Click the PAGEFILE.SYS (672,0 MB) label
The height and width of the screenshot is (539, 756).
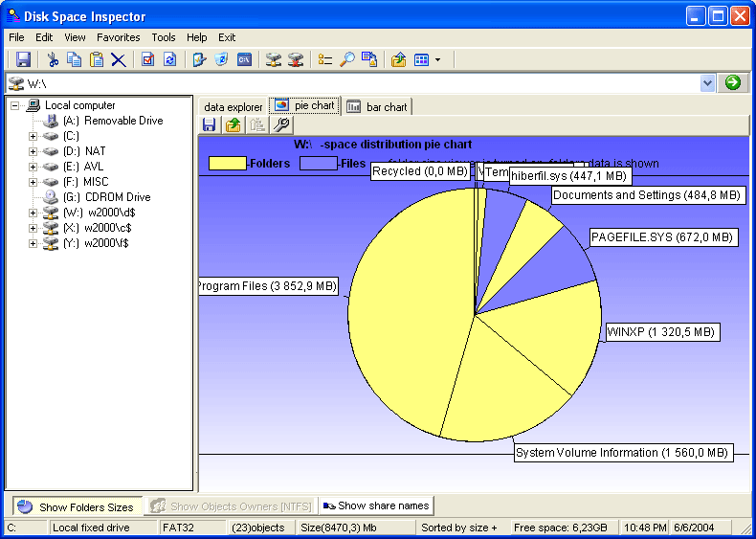click(664, 236)
